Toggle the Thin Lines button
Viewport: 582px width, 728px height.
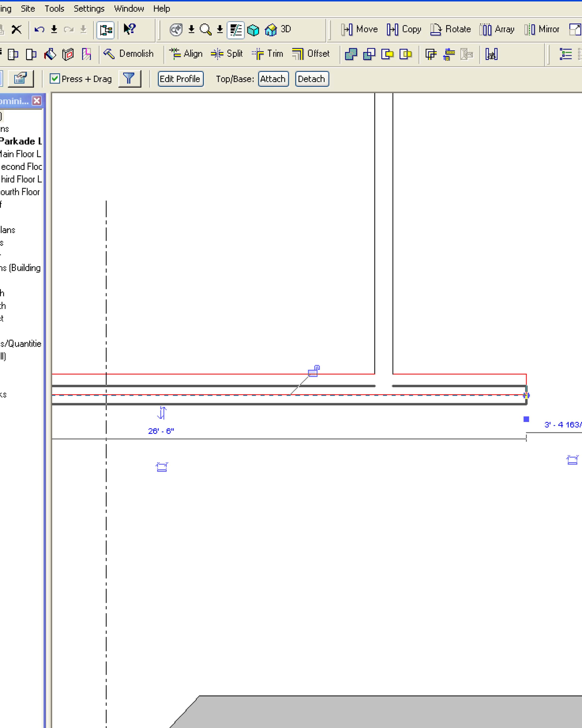235,30
